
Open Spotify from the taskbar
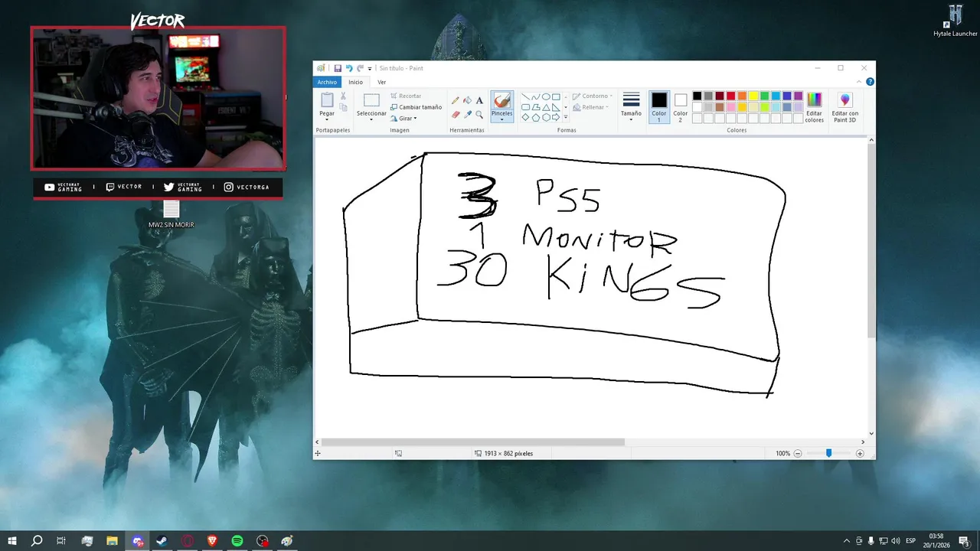pos(237,541)
